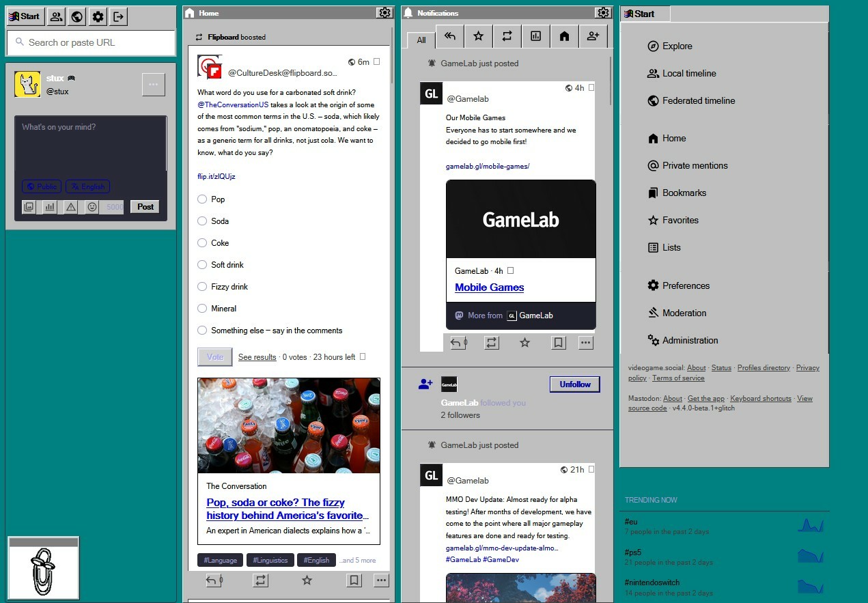
Task: Click the logout icon in top-left toolbar
Action: pyautogui.click(x=119, y=16)
